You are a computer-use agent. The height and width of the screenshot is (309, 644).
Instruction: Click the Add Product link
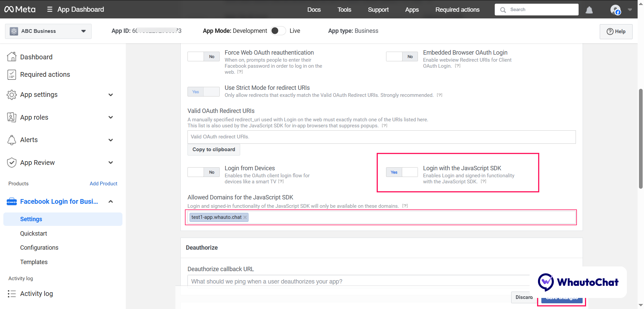[103, 184]
